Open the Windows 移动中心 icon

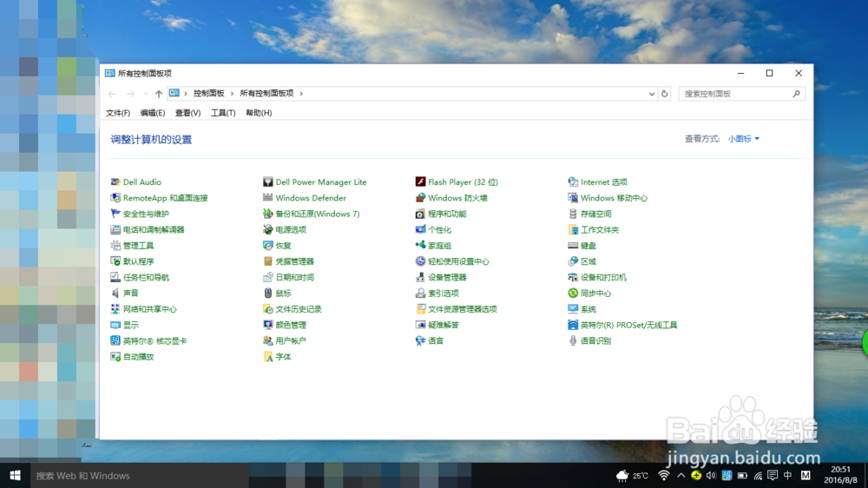point(573,198)
